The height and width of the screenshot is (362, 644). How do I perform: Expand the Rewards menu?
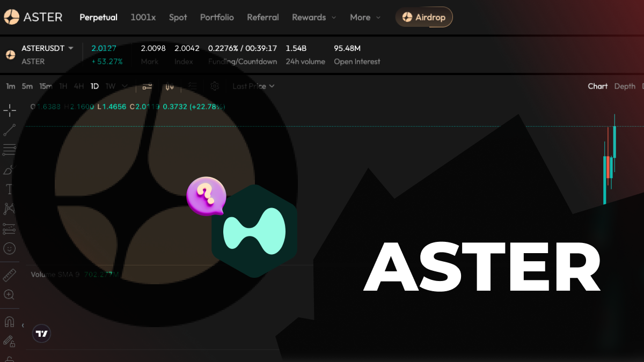pyautogui.click(x=314, y=17)
